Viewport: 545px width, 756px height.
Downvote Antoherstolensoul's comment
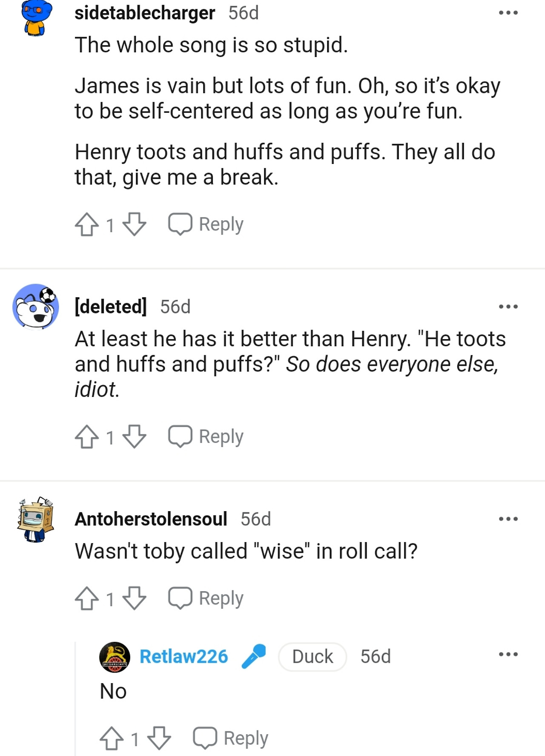click(135, 598)
